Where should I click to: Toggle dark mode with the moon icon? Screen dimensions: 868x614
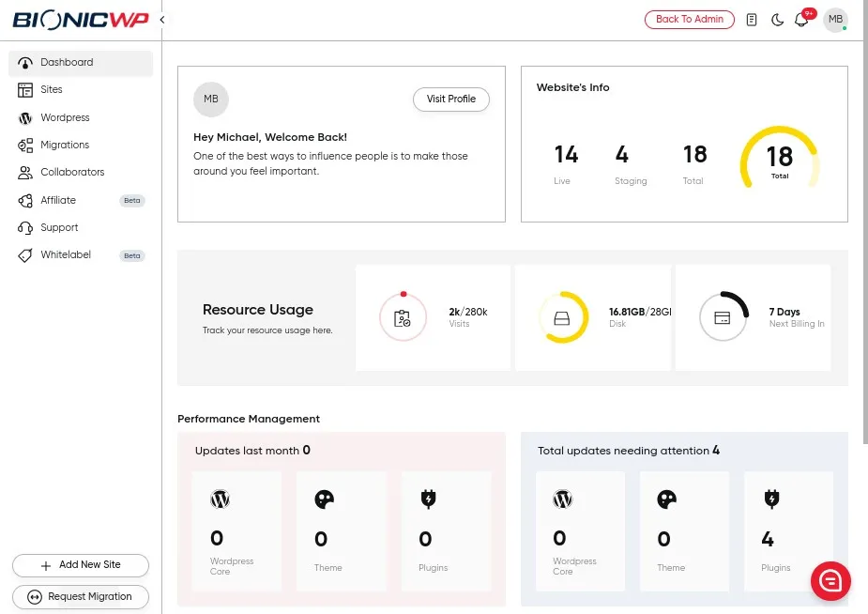[x=777, y=20]
